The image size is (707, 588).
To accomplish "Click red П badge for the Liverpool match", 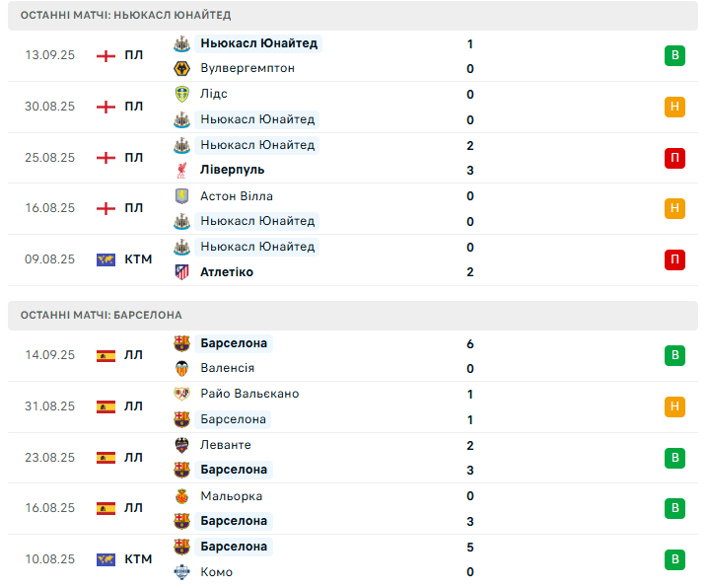I will [x=674, y=158].
